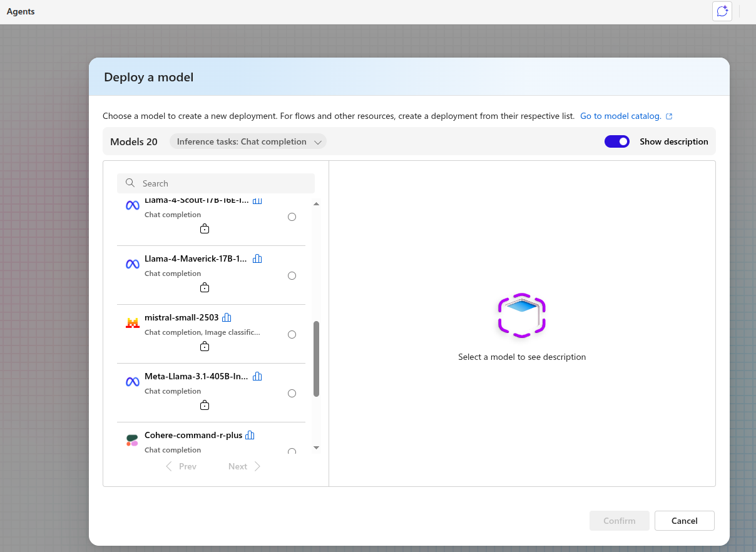Click the model cube illustration in description pane
The width and height of the screenshot is (756, 552).
click(x=522, y=315)
